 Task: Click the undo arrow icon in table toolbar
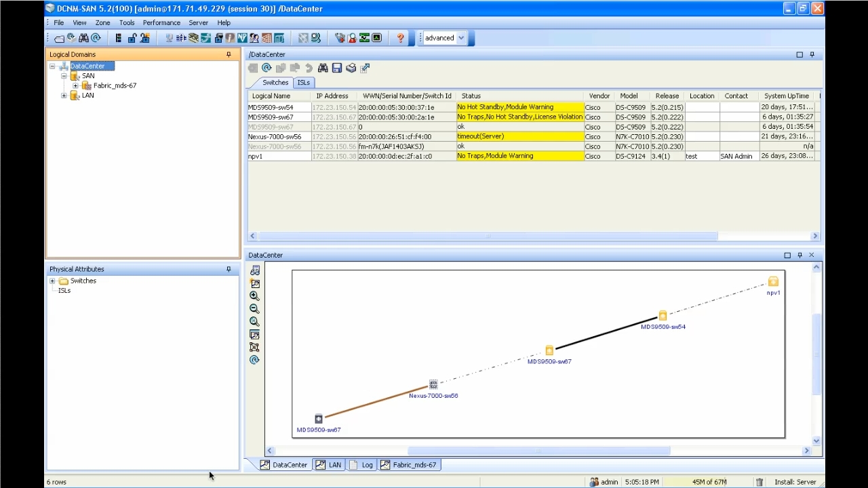309,68
